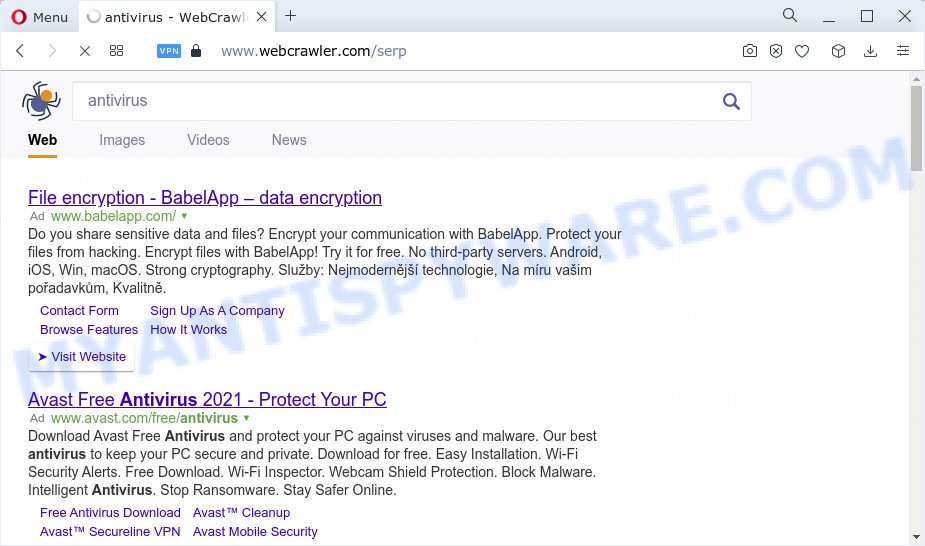Open Avast Free Antivirus 2021 result

pyautogui.click(x=207, y=400)
